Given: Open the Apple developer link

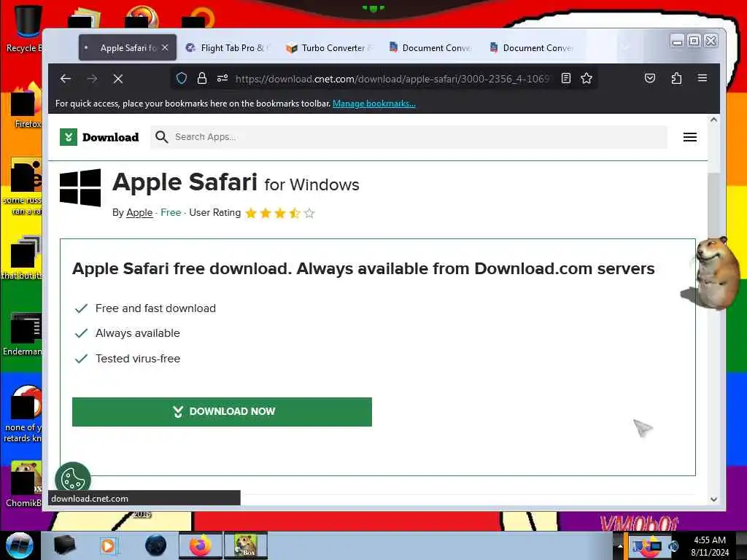Looking at the screenshot, I should [139, 212].
